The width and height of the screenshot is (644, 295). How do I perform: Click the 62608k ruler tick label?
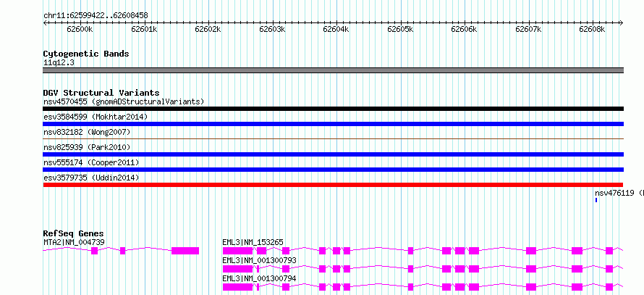pos(592,30)
